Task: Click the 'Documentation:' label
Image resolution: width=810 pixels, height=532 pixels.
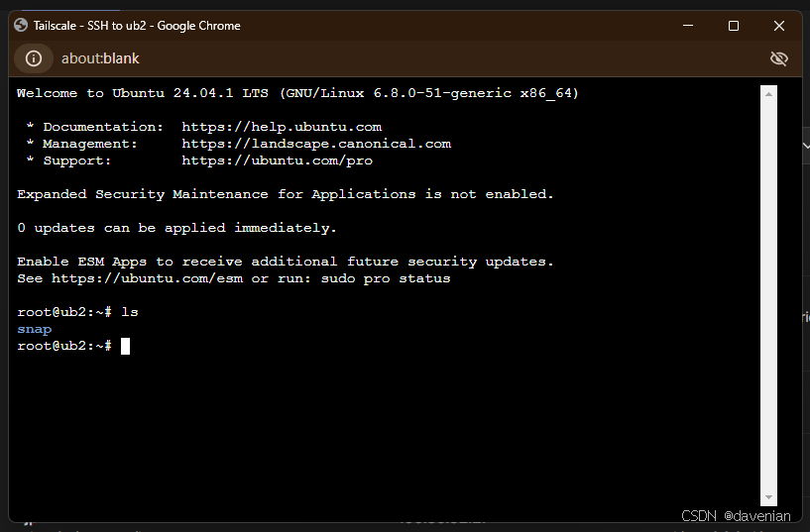Action: tap(103, 127)
